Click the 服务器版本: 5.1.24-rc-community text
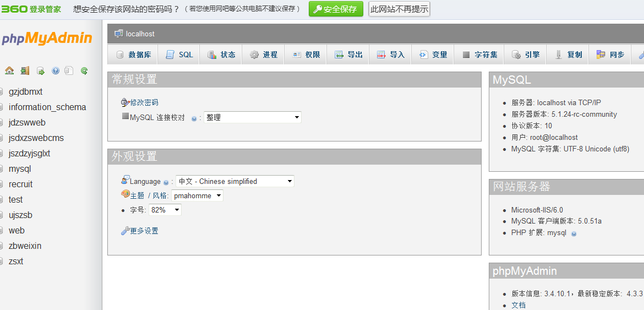Viewport: 644px width, 310px height. (564, 115)
